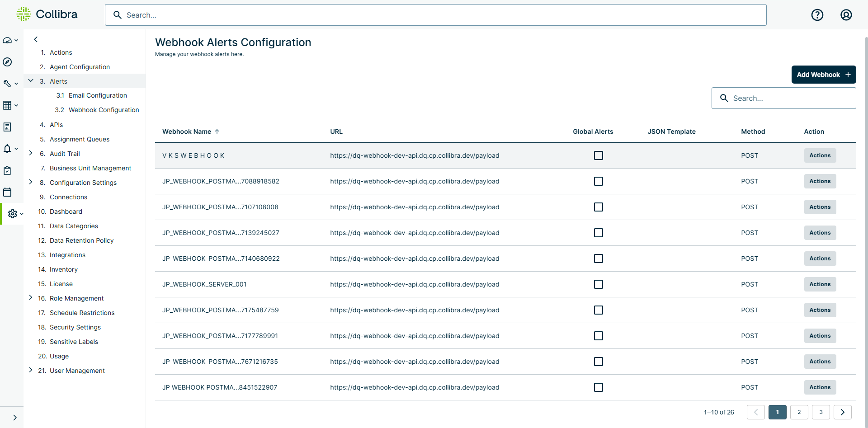Select the bell alerts icon in sidebar
Screen dimensions: 868x428
click(x=7, y=148)
